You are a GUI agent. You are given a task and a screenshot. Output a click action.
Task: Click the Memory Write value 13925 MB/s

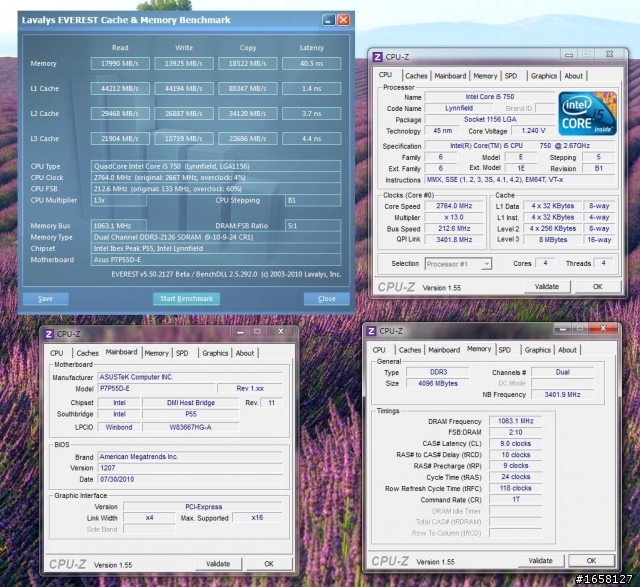point(184,64)
